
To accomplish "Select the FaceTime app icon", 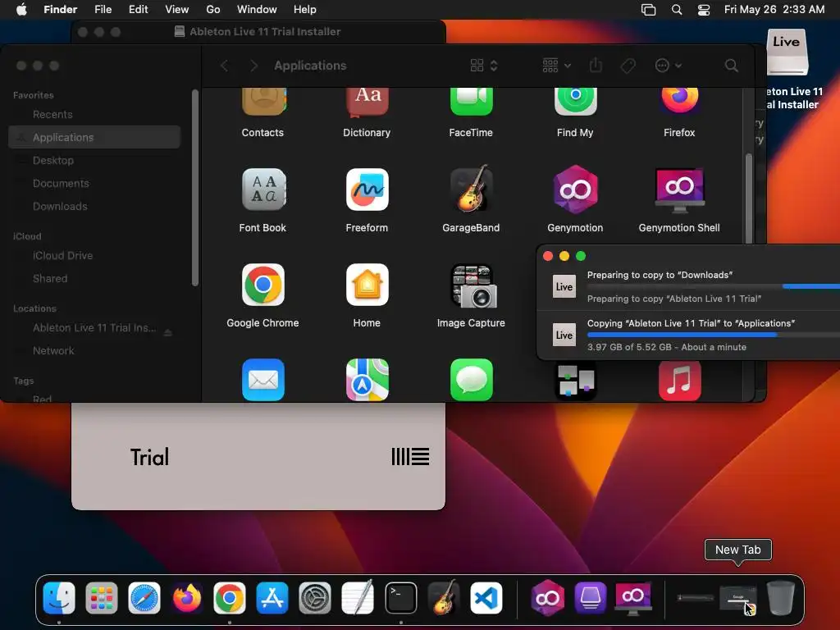I will coord(471,101).
